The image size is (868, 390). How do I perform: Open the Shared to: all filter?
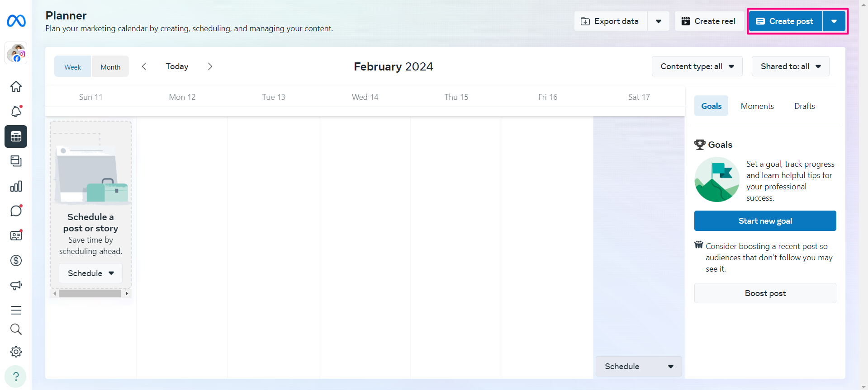(791, 66)
